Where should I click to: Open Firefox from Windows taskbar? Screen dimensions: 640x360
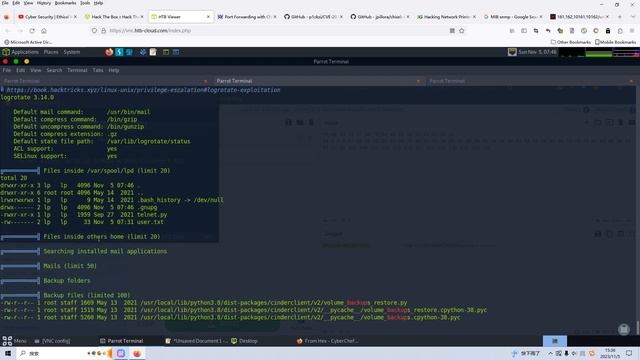[x=137, y=353]
